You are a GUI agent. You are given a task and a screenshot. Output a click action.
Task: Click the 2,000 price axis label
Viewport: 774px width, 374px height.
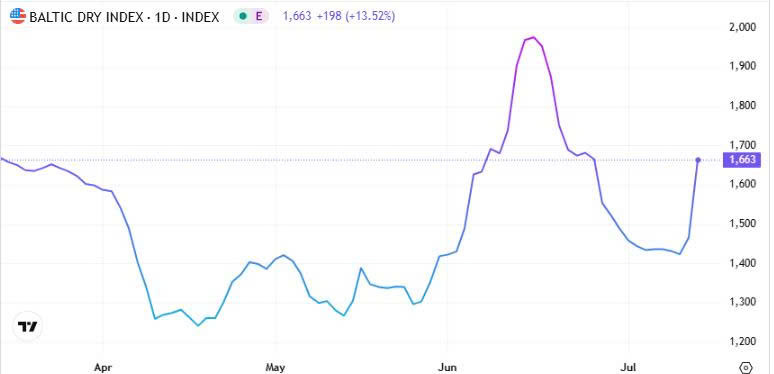point(742,27)
